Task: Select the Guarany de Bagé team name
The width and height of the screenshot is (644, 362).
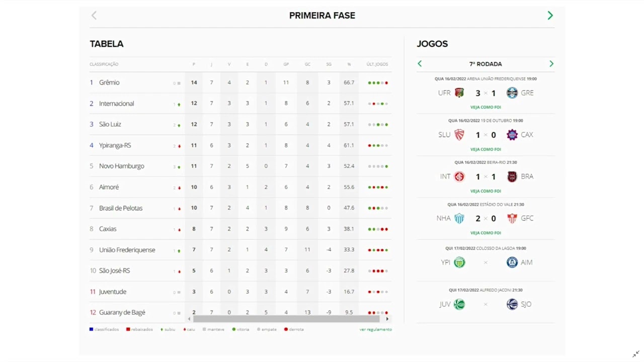Action: (122, 312)
